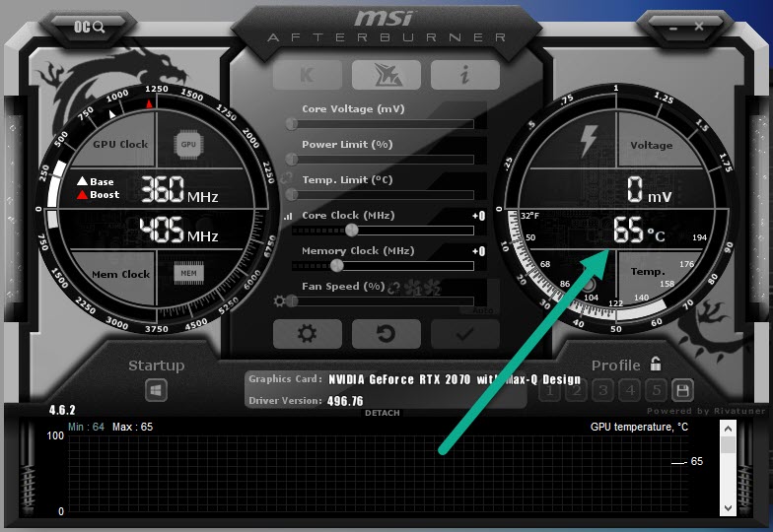Click the driver version 496.76 text
773x532 pixels.
[345, 401]
